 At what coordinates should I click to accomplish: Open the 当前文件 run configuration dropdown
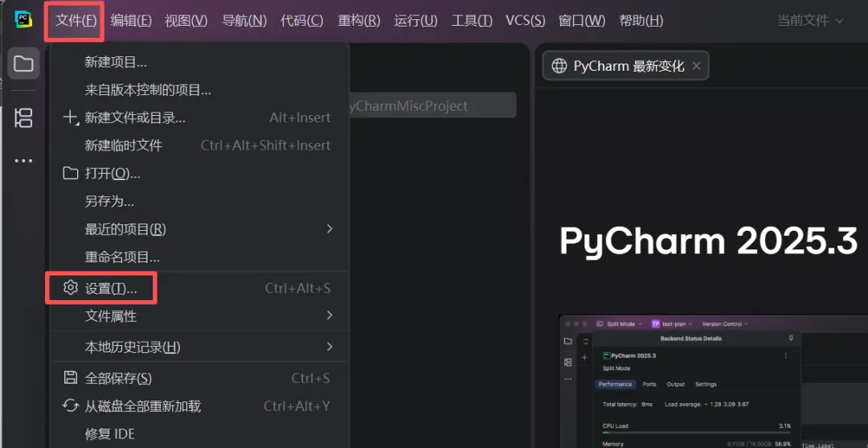point(810,20)
